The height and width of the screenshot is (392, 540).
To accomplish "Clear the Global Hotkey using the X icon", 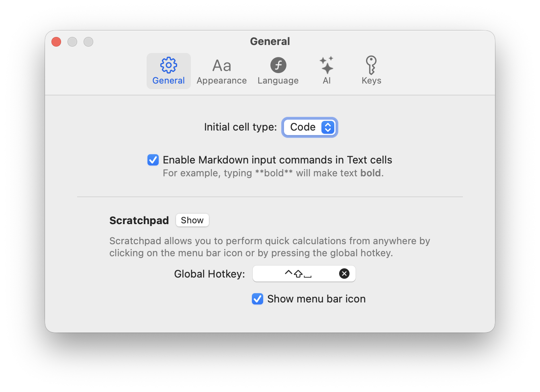I will click(x=344, y=274).
